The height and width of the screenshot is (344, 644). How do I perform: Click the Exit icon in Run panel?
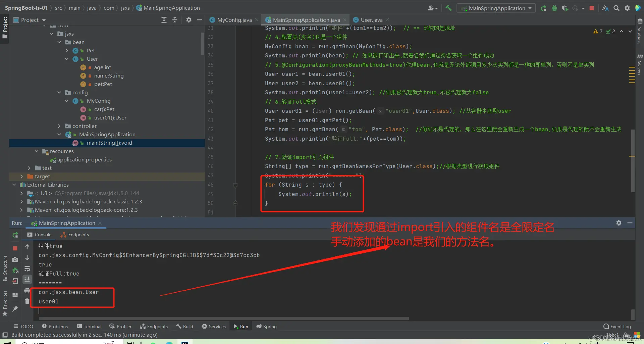[x=15, y=281]
